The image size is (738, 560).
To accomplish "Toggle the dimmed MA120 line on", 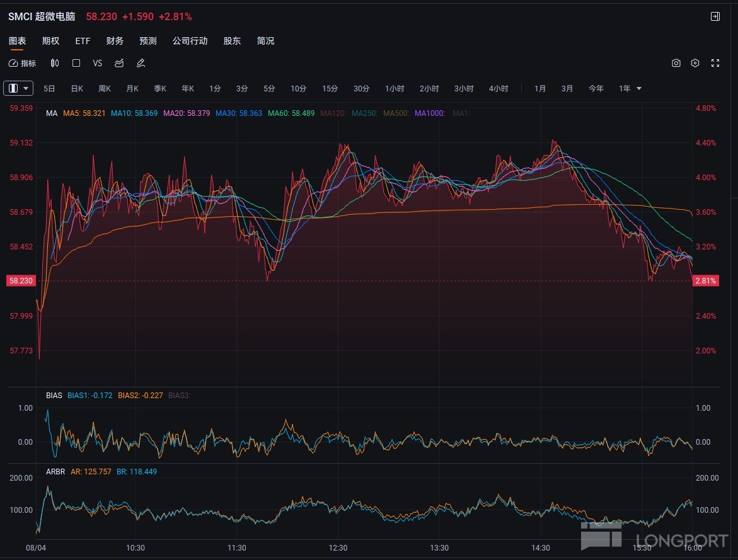I will click(333, 113).
